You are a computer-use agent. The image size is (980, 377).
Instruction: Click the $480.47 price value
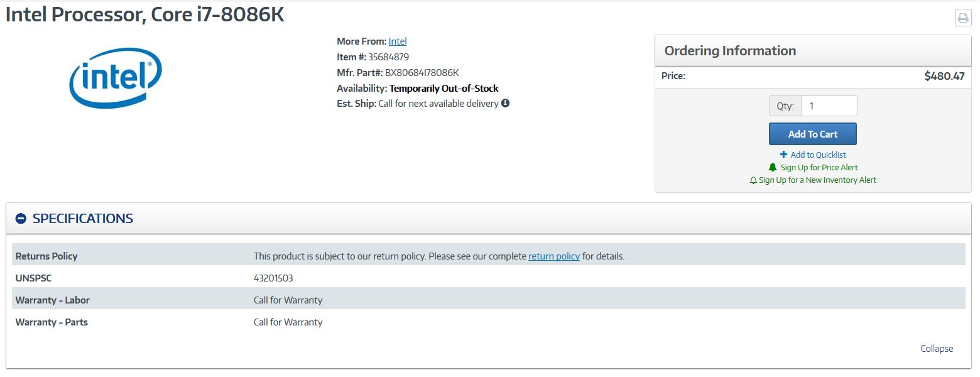pyautogui.click(x=944, y=76)
